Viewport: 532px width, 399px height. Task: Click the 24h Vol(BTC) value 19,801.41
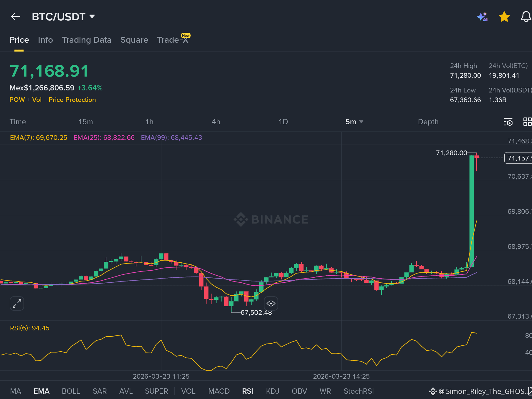(x=504, y=75)
